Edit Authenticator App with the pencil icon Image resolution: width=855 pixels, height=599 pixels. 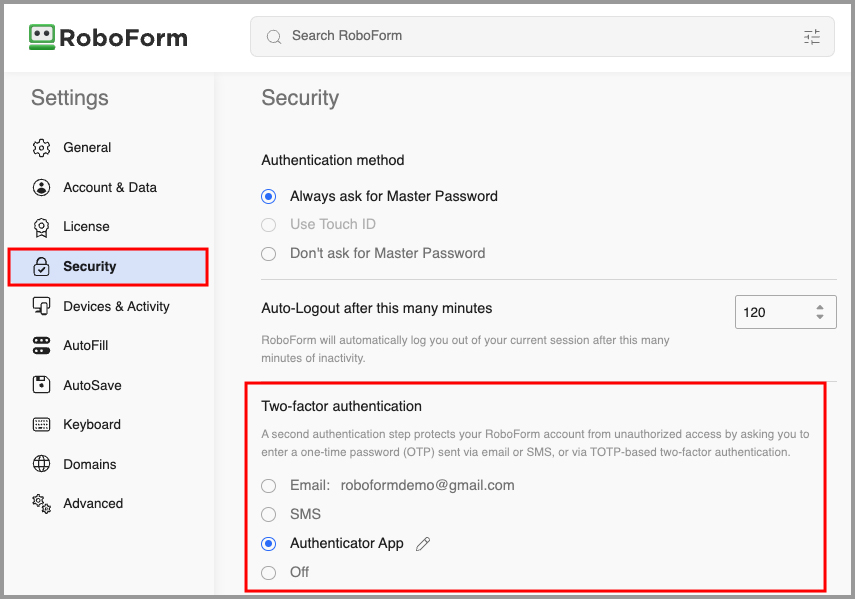coord(422,543)
